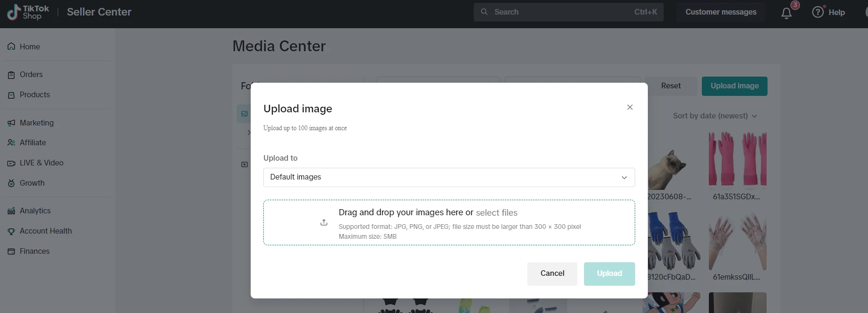Navigate to Analytics page
This screenshot has height=313, width=868.
click(x=35, y=211)
